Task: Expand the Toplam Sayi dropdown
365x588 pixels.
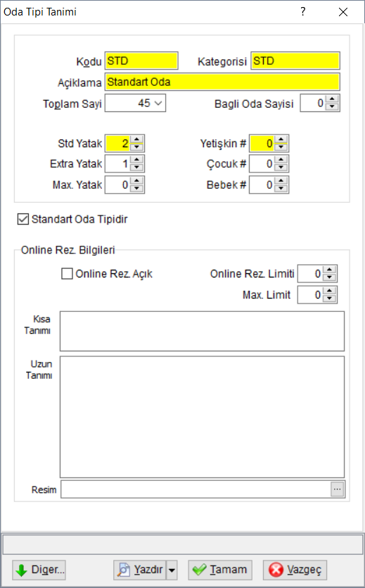Action: (x=158, y=103)
